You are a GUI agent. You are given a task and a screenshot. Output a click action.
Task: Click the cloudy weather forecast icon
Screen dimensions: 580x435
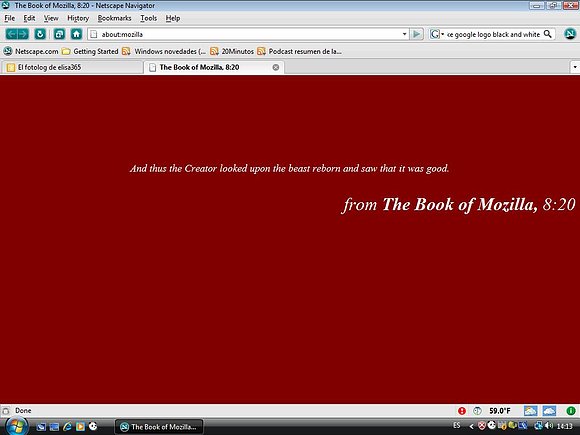click(x=550, y=411)
